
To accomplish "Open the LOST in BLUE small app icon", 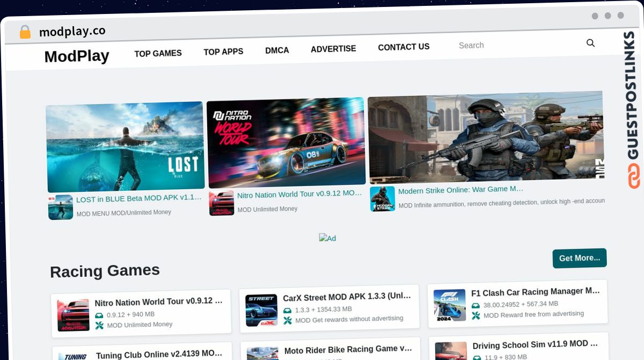I will 61,207.
